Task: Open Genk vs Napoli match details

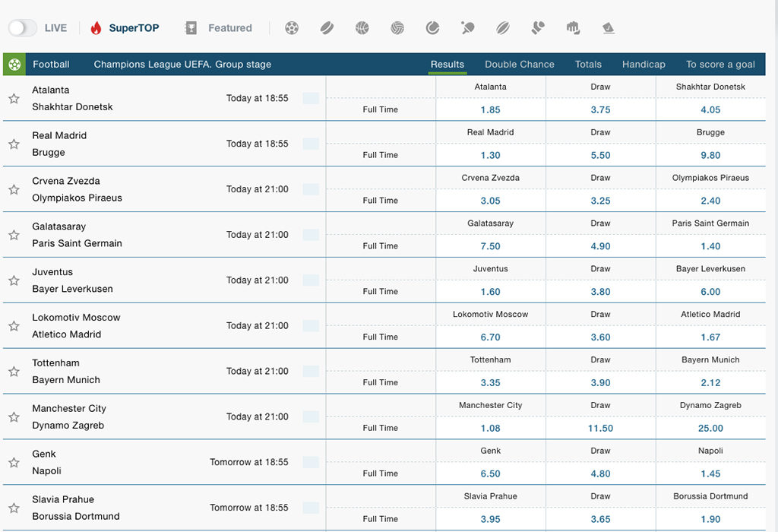Action: (46, 463)
